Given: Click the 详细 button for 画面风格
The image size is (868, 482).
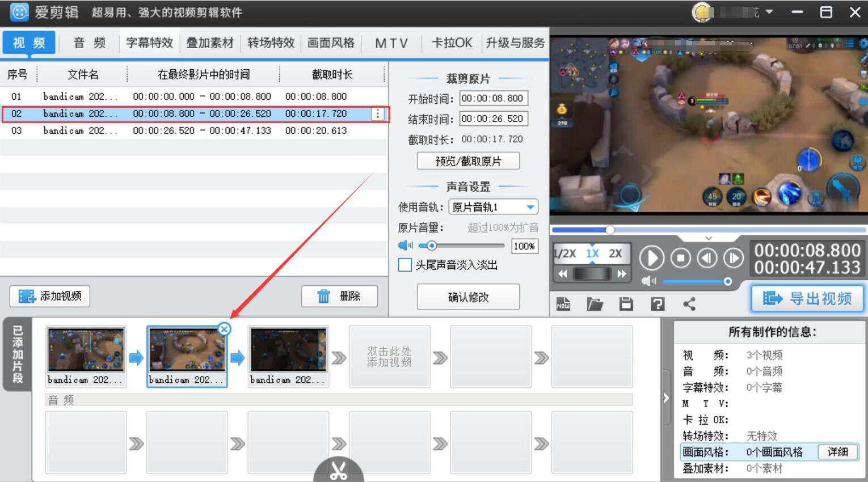Looking at the screenshot, I should pyautogui.click(x=837, y=452).
